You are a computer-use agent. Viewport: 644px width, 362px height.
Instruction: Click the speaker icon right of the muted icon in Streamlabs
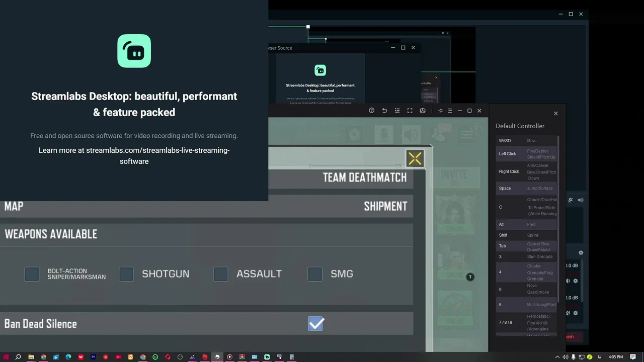pyautogui.click(x=581, y=200)
